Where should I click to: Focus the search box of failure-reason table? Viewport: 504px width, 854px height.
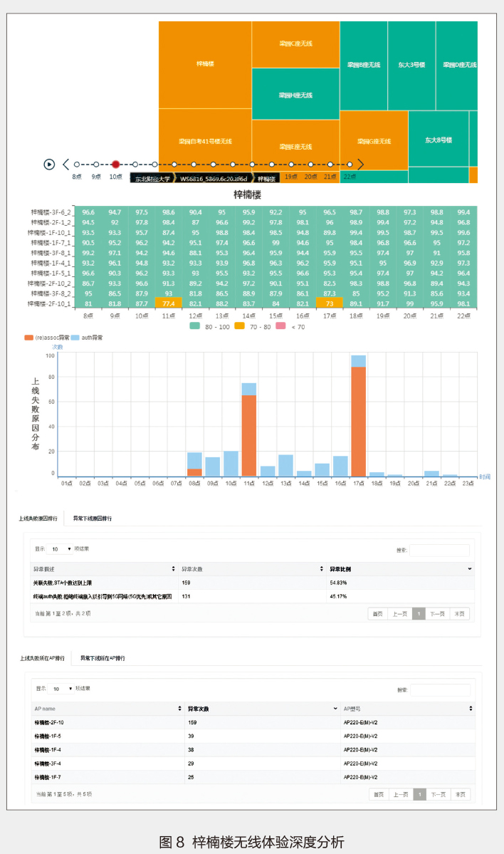tap(439, 551)
